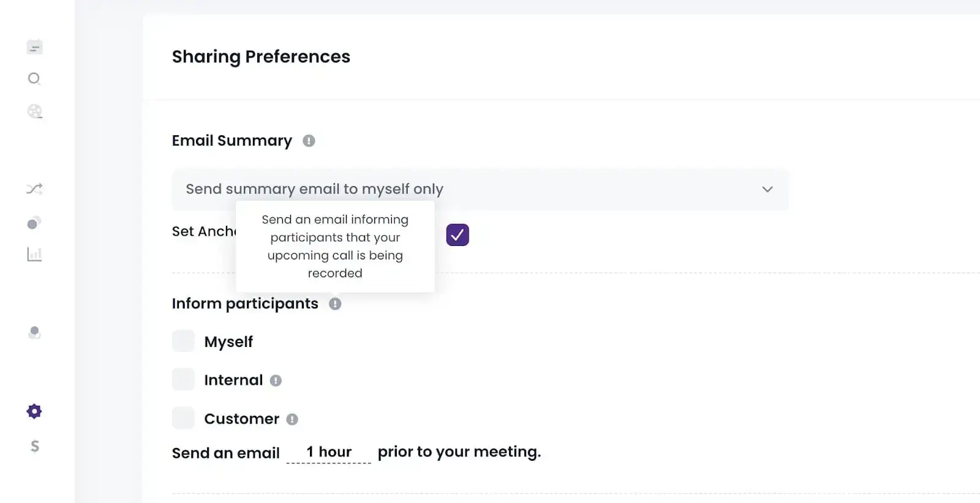The width and height of the screenshot is (980, 503).
Task: Open the search panel from the sidebar
Action: (x=34, y=79)
